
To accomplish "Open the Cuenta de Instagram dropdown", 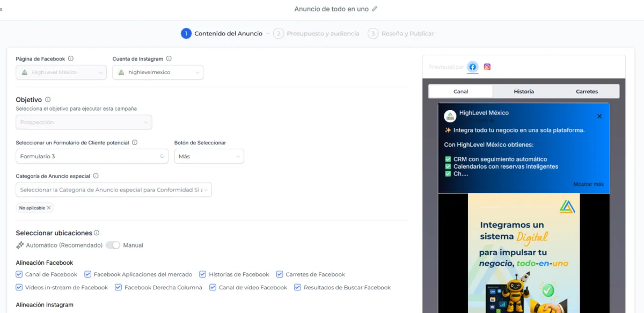I will (158, 72).
